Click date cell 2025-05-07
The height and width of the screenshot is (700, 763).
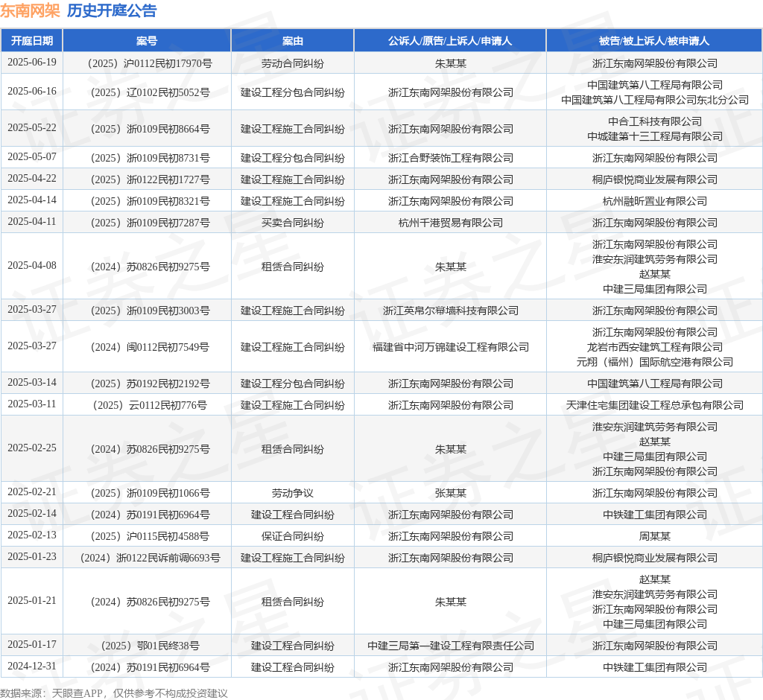31,156
